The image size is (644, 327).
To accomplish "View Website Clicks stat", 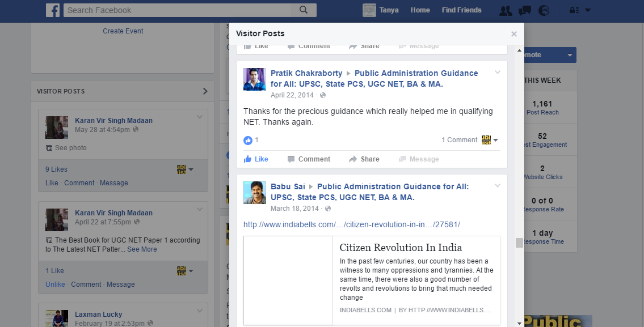I will click(x=542, y=172).
